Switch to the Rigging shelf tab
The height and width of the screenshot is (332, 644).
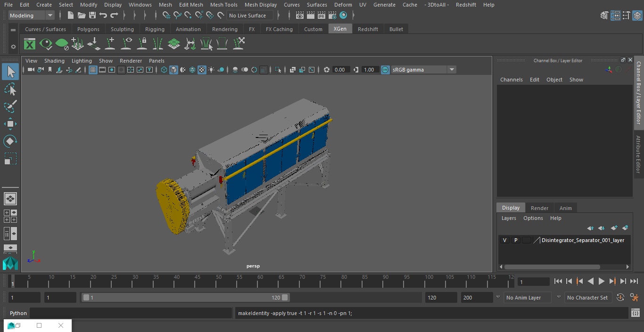tap(155, 29)
